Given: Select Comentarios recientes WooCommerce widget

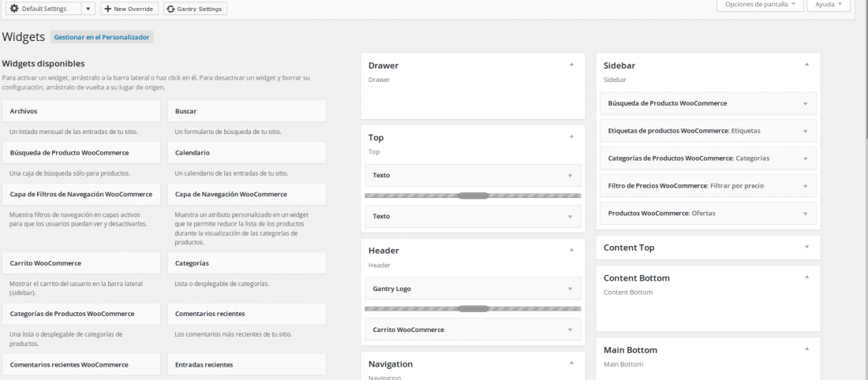Looking at the screenshot, I should (81, 364).
